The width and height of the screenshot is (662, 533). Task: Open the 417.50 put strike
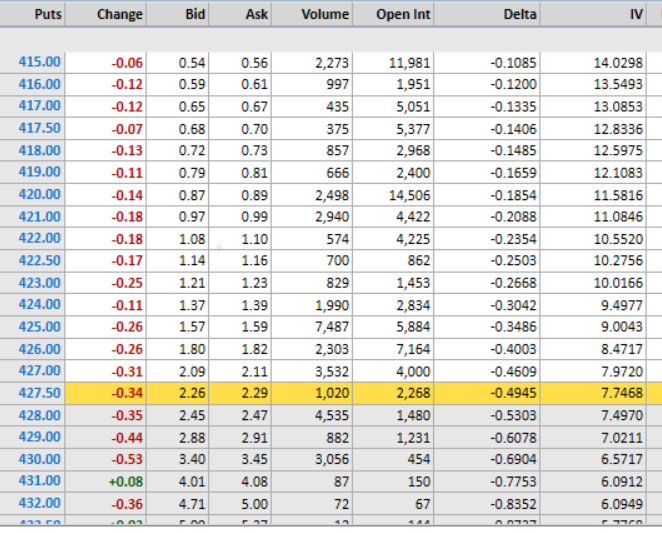pyautogui.click(x=39, y=128)
